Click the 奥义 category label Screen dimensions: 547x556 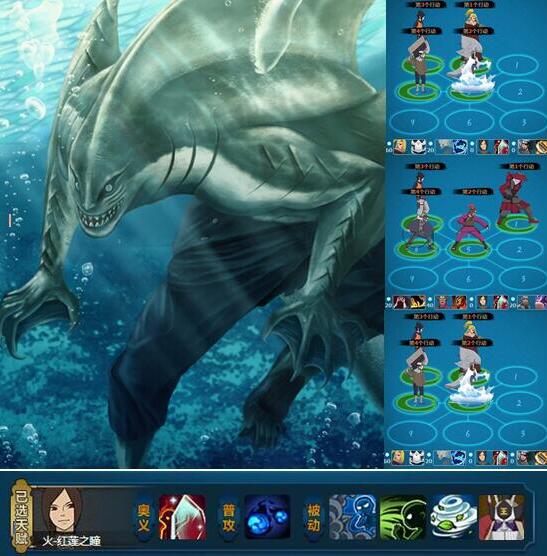pos(143,518)
